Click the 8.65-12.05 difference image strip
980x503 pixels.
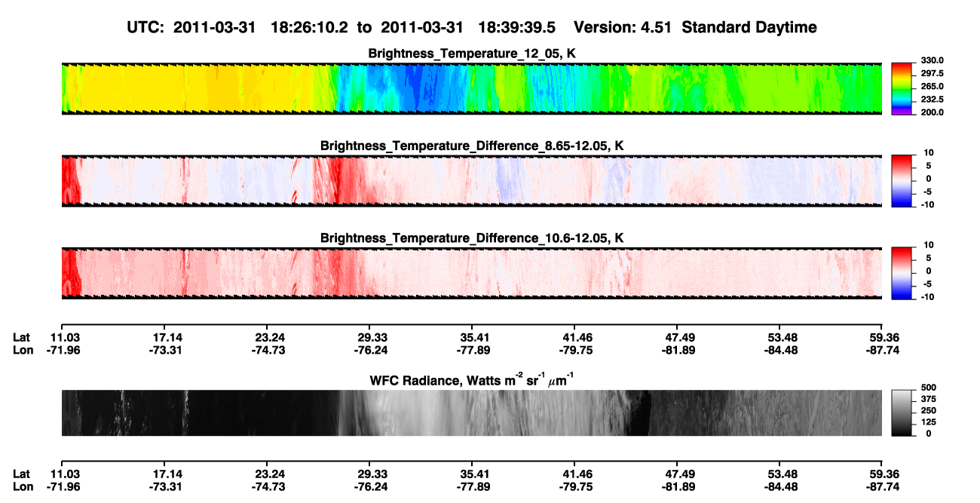[x=471, y=181]
